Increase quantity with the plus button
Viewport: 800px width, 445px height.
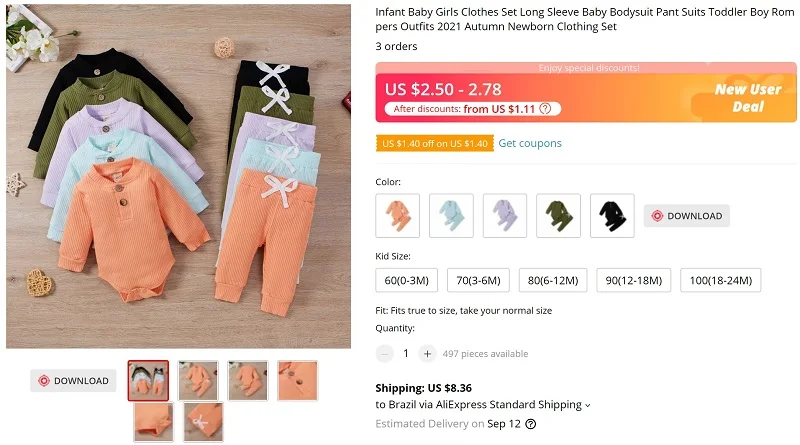pyautogui.click(x=428, y=354)
